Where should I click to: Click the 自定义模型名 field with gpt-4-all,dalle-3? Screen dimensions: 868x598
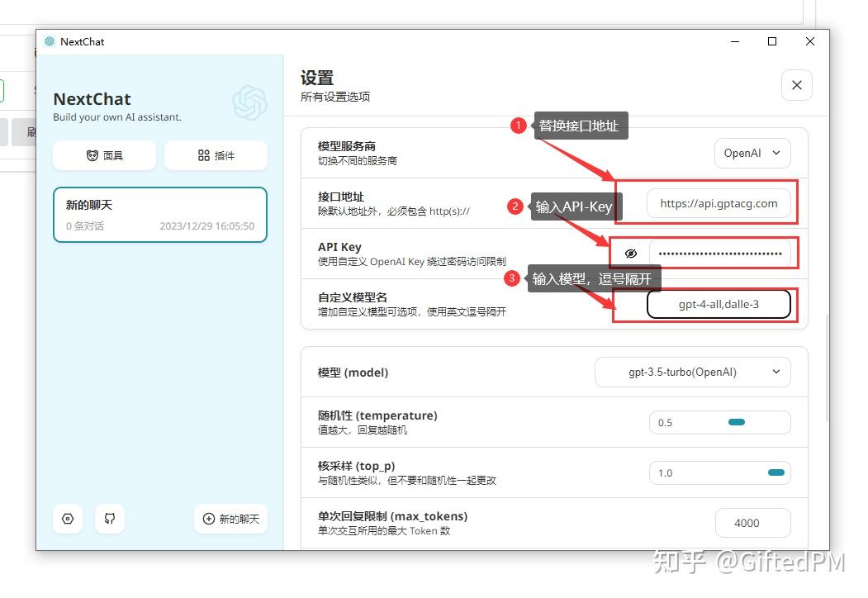[718, 304]
